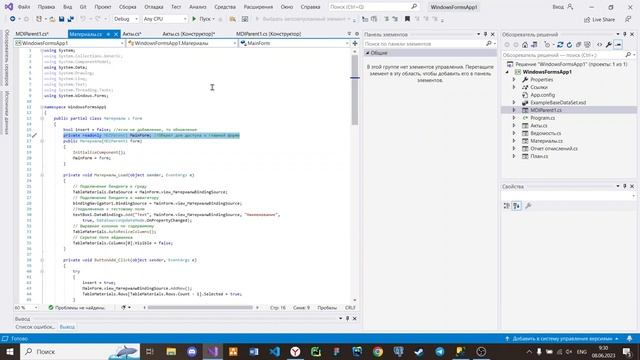Image resolution: width=640 pixels, height=360 pixels.
Task: Switch to the MDIParent1.cs* editor tab
Action: [32, 34]
